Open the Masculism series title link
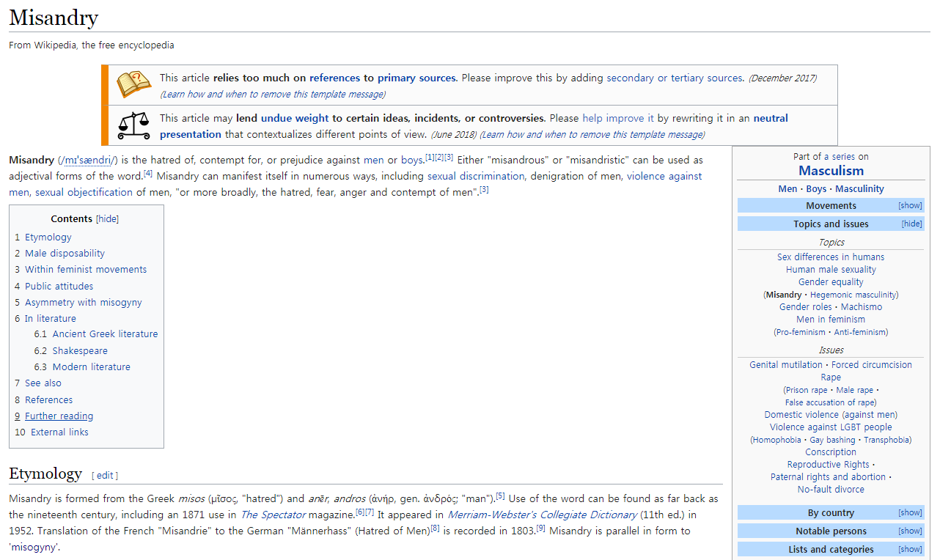Image resolution: width=940 pixels, height=560 pixels. point(831,171)
